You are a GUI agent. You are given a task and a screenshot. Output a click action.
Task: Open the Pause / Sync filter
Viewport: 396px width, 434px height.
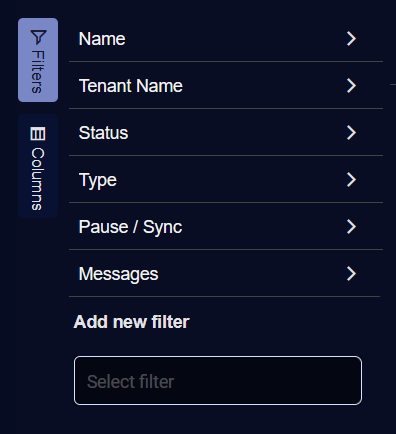pyautogui.click(x=226, y=227)
